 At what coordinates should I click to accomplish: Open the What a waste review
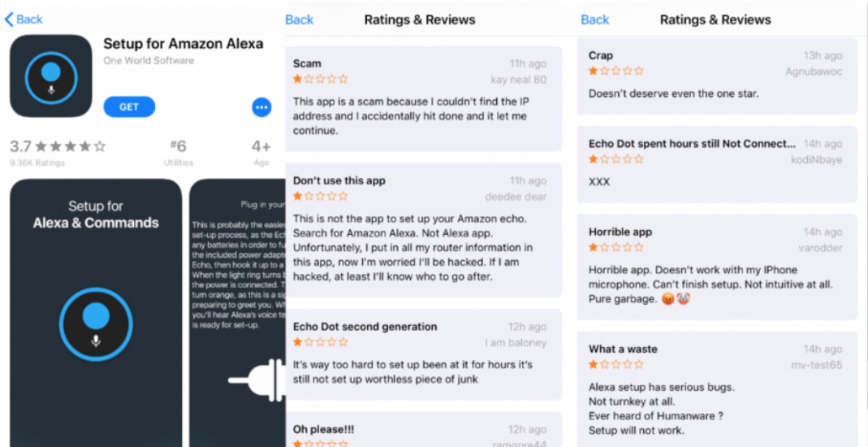pos(718,389)
